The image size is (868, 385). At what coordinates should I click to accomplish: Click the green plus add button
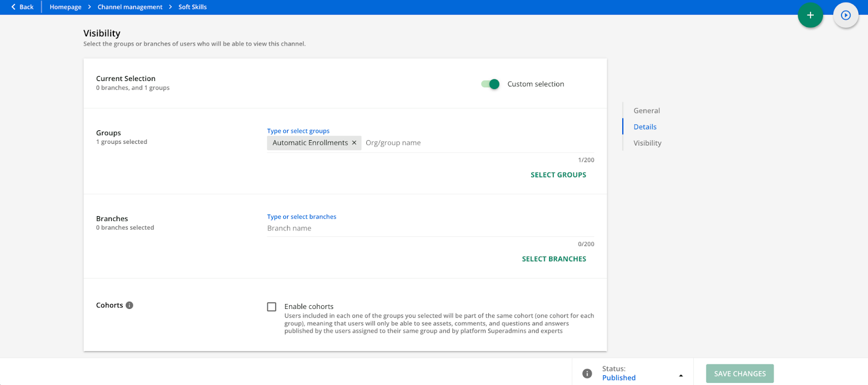coord(810,15)
